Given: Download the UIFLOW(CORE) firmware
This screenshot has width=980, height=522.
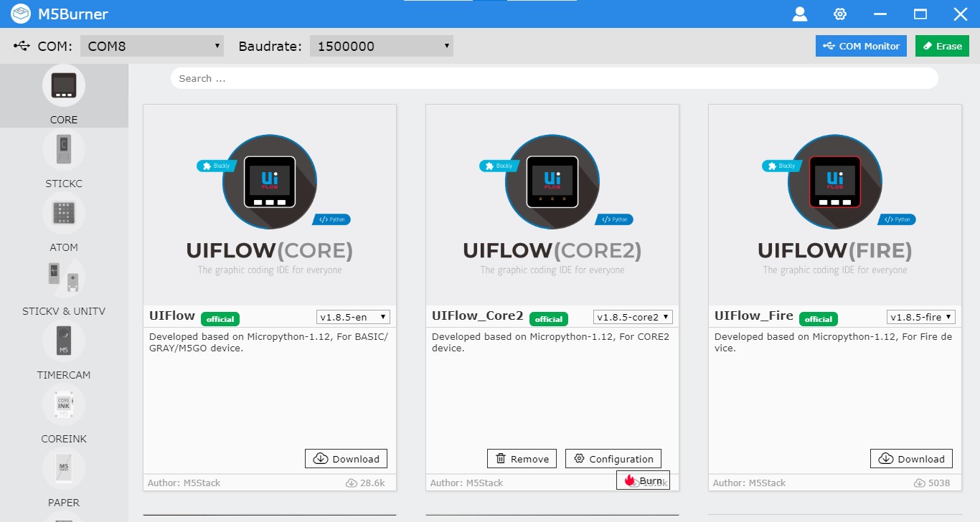Looking at the screenshot, I should [x=346, y=458].
